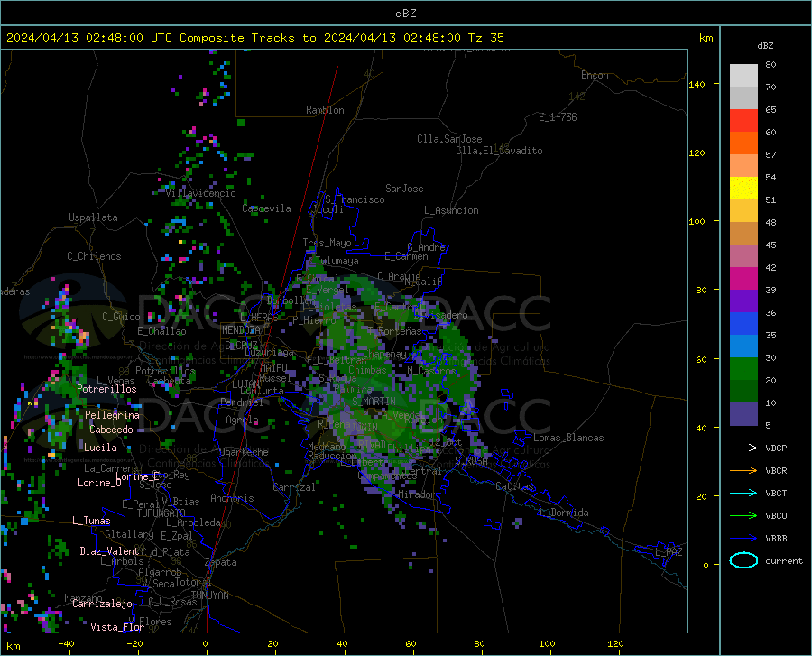The height and width of the screenshot is (656, 812).
Task: Click the Encon map label
Action: 595,75
